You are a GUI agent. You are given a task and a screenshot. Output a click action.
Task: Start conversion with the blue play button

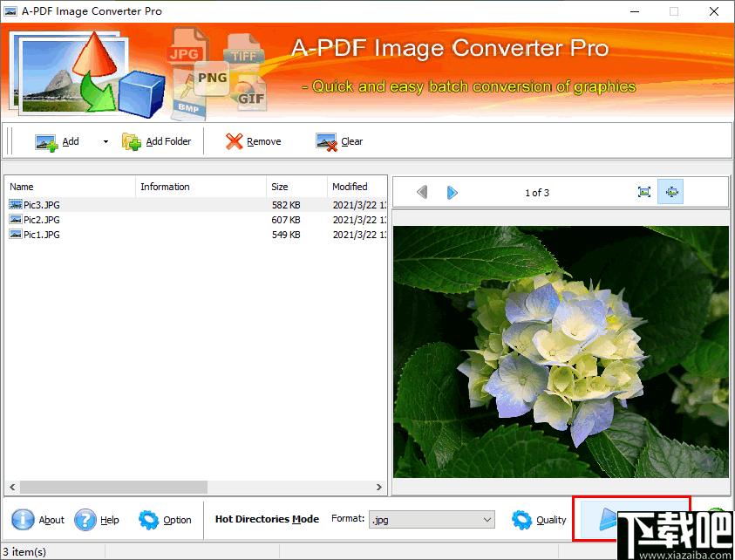[608, 519]
